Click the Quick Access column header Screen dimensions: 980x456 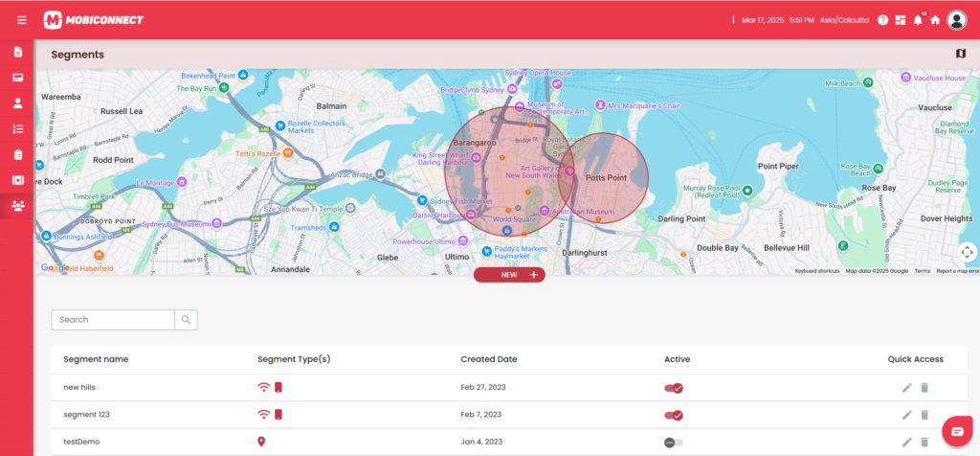click(x=916, y=359)
